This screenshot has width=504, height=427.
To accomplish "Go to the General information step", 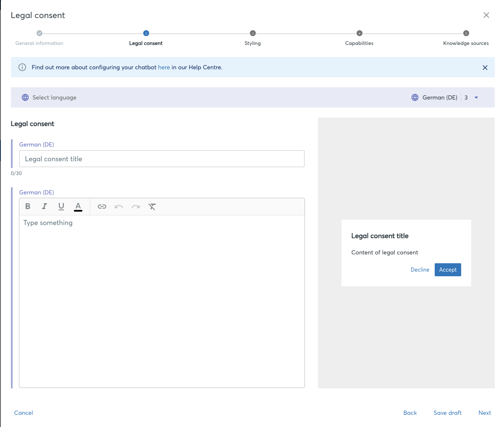I will [x=39, y=38].
